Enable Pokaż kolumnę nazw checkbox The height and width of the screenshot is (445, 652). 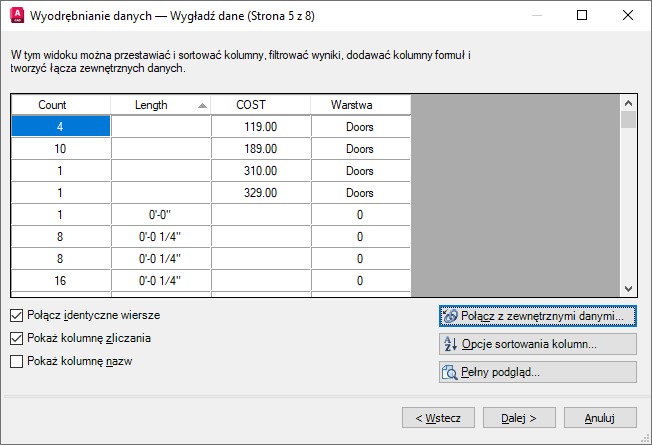coord(17,361)
